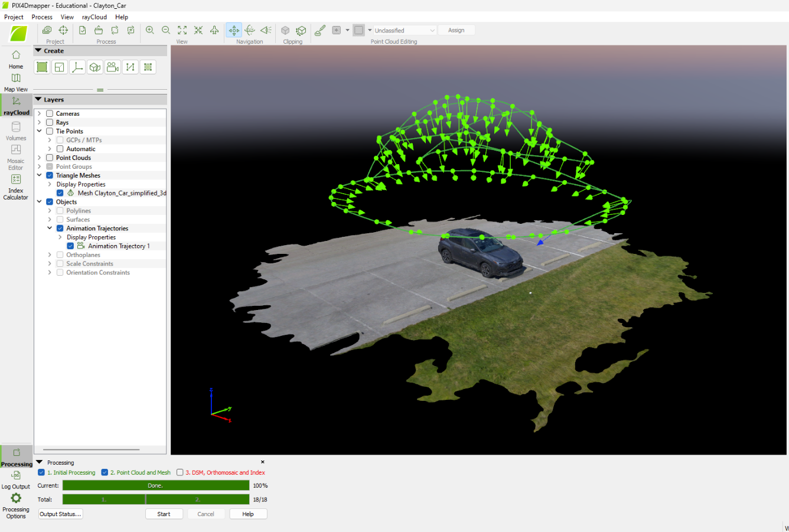This screenshot has height=532, width=789.
Task: Enable the Cameras layer checkbox
Action: pyautogui.click(x=50, y=113)
